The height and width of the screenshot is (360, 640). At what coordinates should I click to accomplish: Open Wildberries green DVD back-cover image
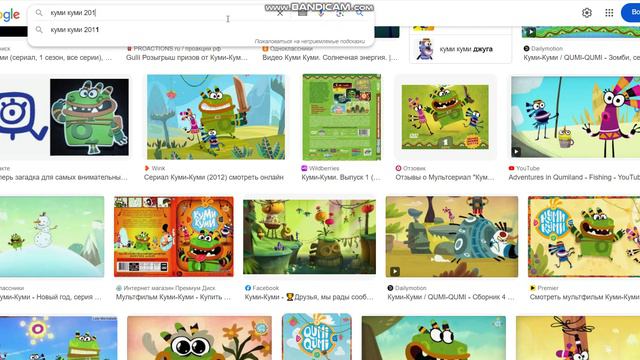(x=342, y=117)
